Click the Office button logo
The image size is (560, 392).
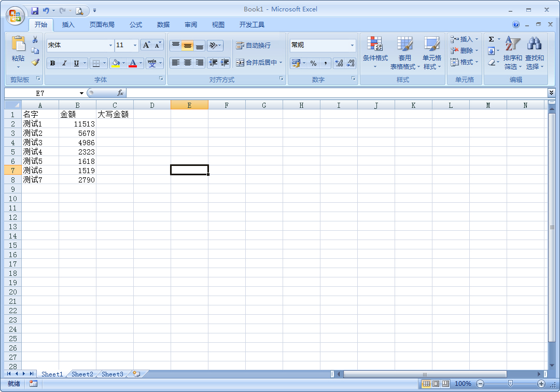(x=16, y=16)
